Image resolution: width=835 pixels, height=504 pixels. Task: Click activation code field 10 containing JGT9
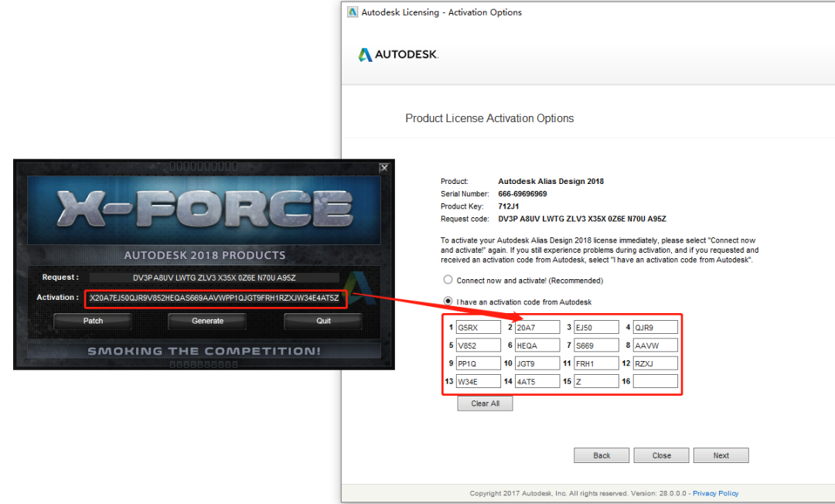[x=537, y=363]
